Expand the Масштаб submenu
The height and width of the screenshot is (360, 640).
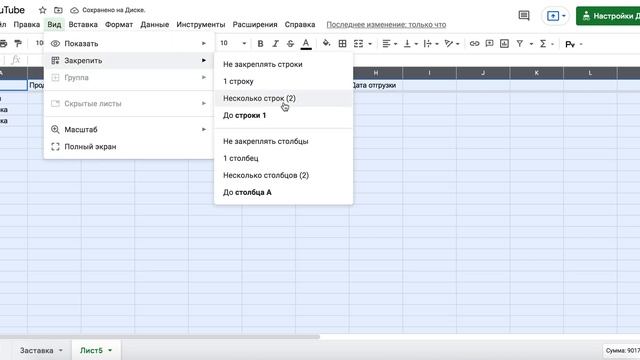click(129, 129)
